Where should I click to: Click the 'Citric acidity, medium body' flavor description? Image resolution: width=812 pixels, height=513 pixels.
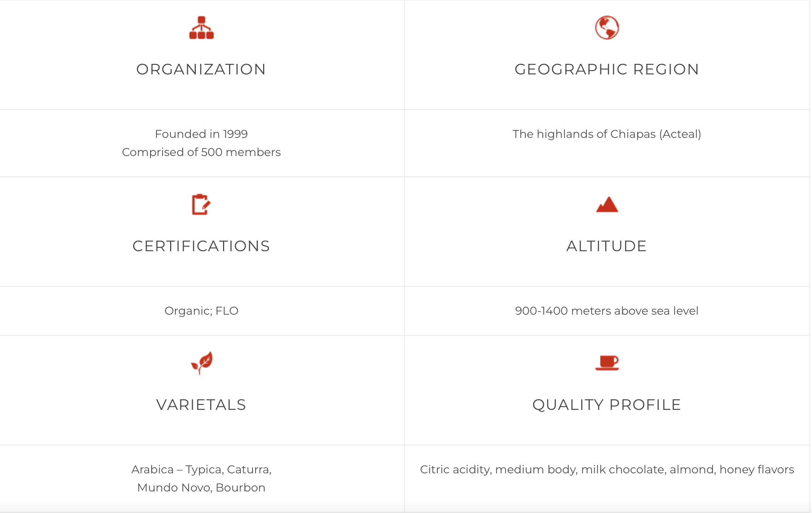(607, 470)
